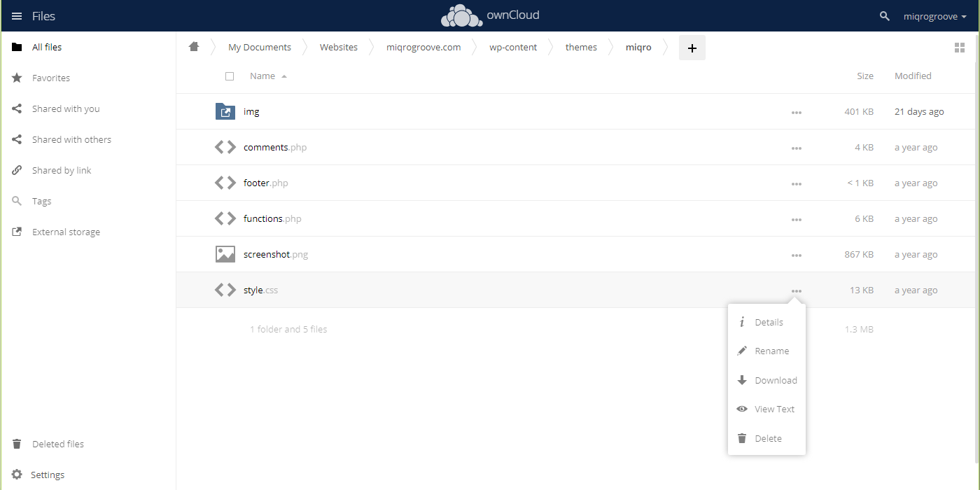
Task: Open External storage in sidebar
Action: (x=87, y=232)
